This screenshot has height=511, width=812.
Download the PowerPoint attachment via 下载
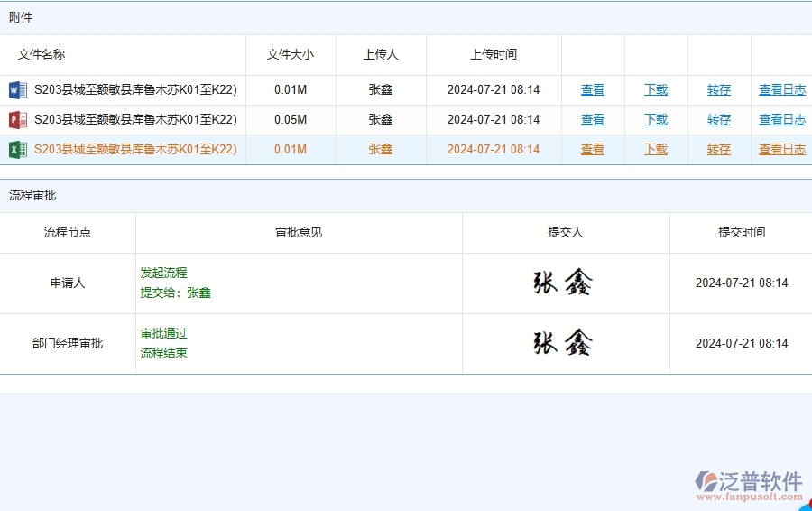pos(656,120)
